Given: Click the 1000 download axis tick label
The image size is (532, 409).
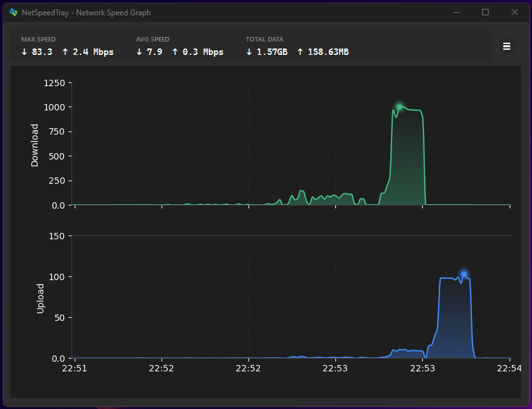Looking at the screenshot, I should click(x=54, y=107).
